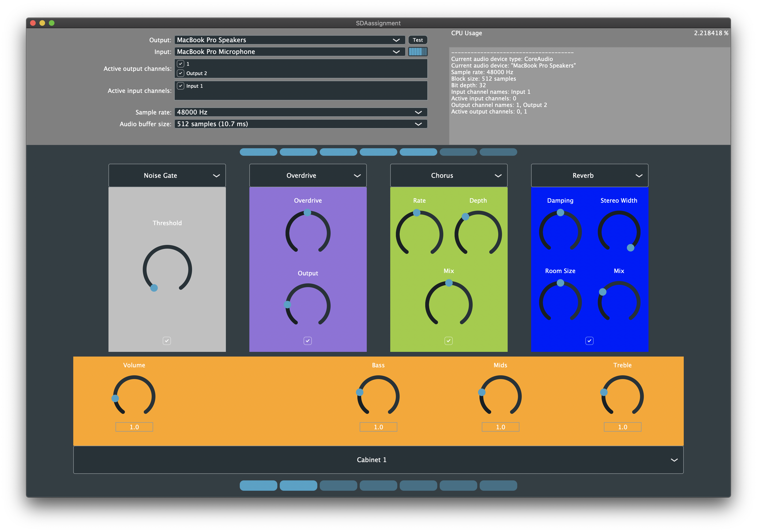Open the Reverb effect selector

(x=589, y=175)
